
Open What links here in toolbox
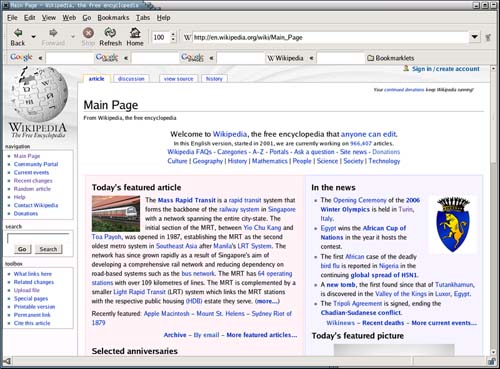pyautogui.click(x=33, y=274)
